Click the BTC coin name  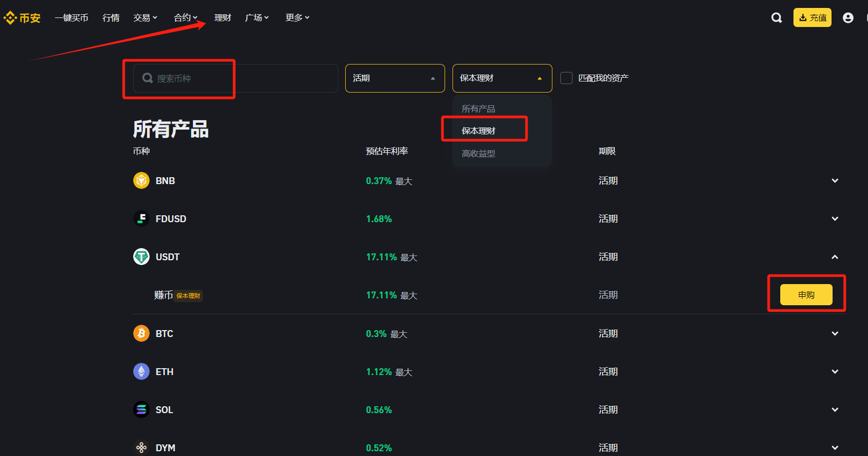[164, 334]
